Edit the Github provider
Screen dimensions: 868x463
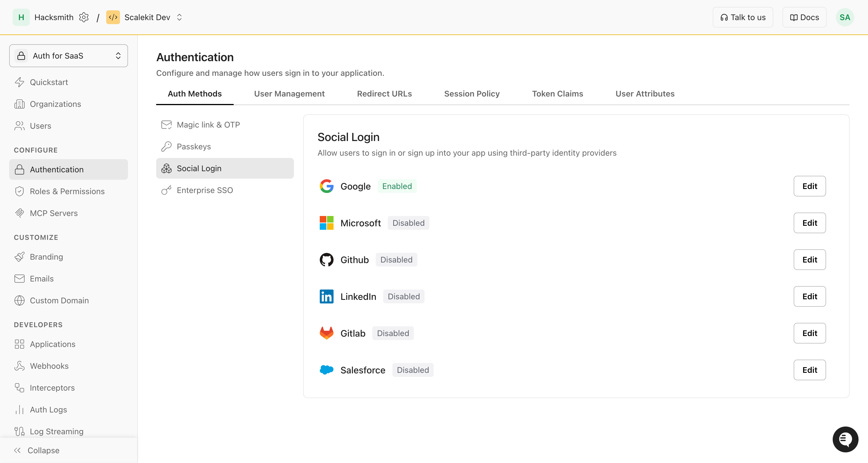[x=809, y=260]
